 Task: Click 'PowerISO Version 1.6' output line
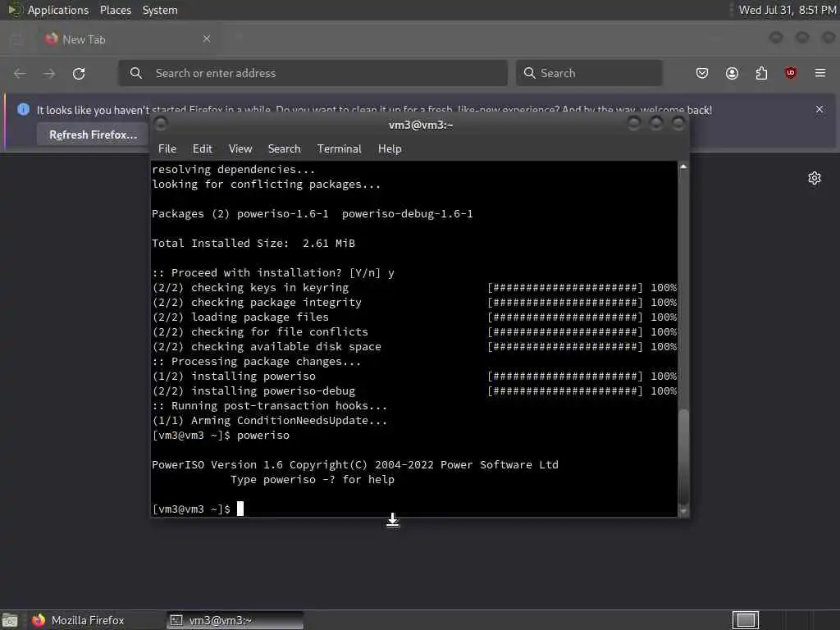[x=354, y=465]
